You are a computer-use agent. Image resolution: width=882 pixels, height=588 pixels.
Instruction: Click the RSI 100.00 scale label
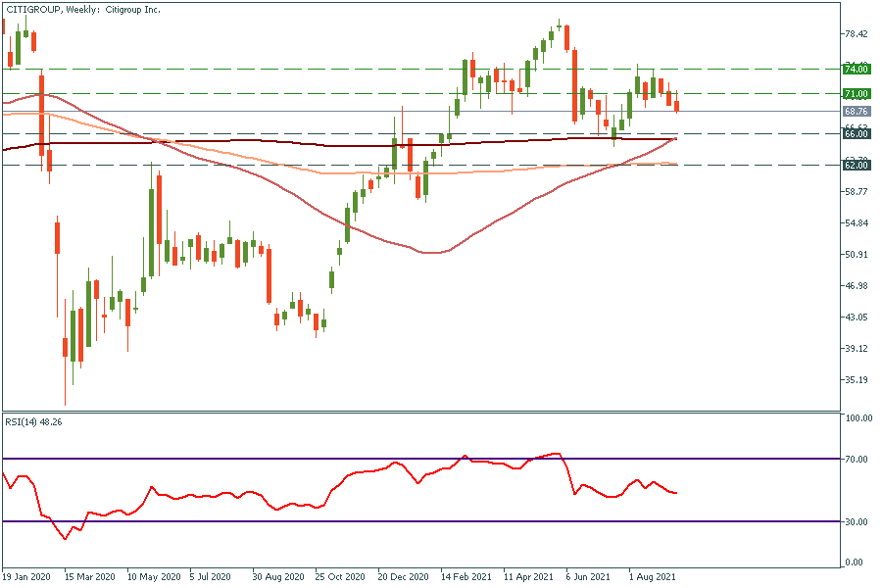click(858, 418)
